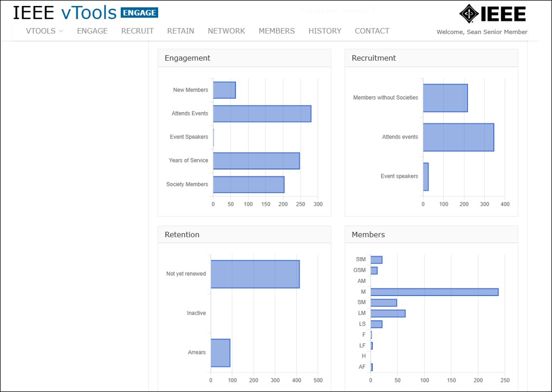Open the VTOOLS dropdown menu
Screen dimensions: 552x392
click(44, 31)
